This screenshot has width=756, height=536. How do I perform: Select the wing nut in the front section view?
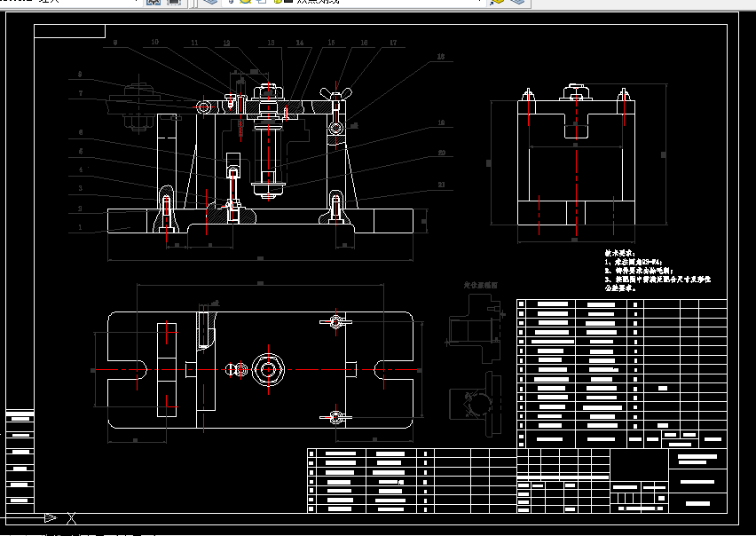tap(336, 93)
